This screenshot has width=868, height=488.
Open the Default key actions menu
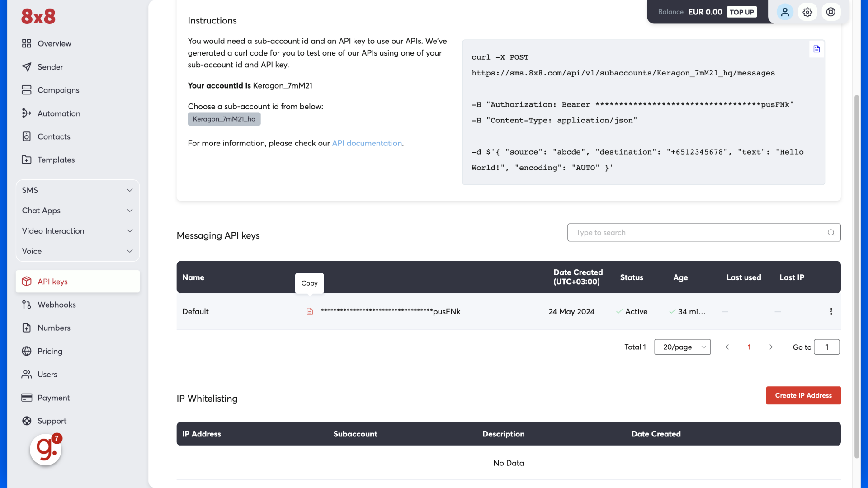coord(831,311)
